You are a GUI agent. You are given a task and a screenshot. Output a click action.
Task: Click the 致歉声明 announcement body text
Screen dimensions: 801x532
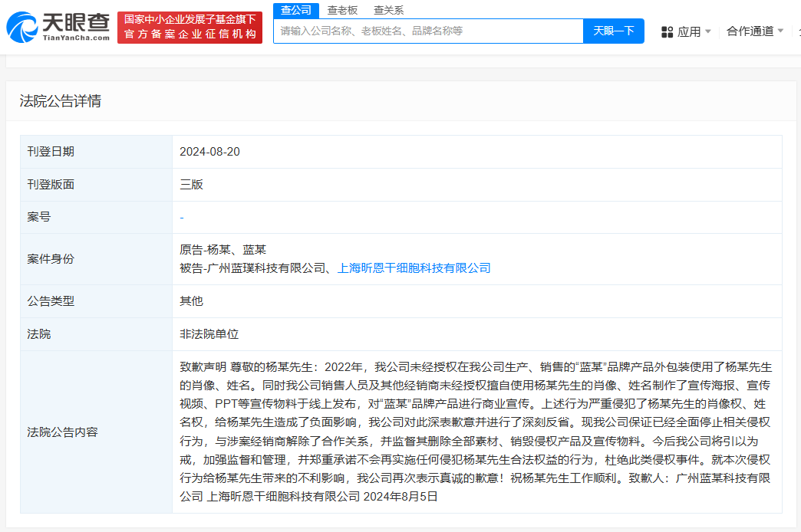pyautogui.click(x=476, y=432)
